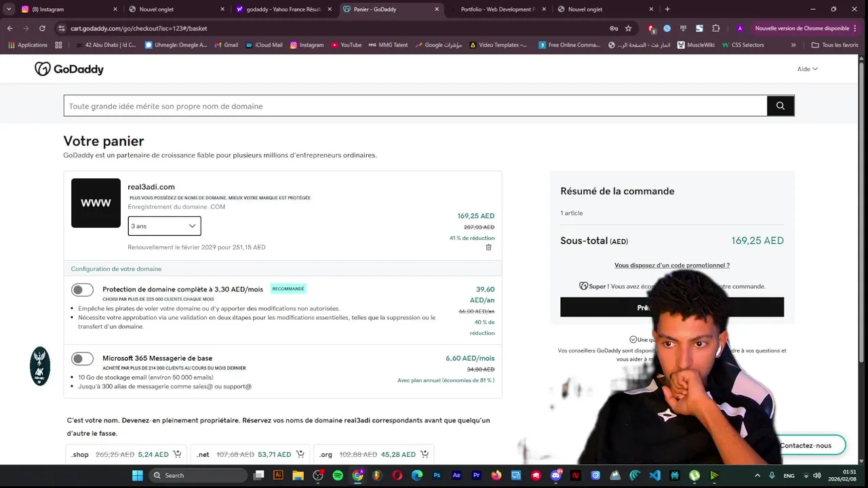The image size is (868, 488).
Task: Open the Gmail bookmark
Action: [x=226, y=45]
